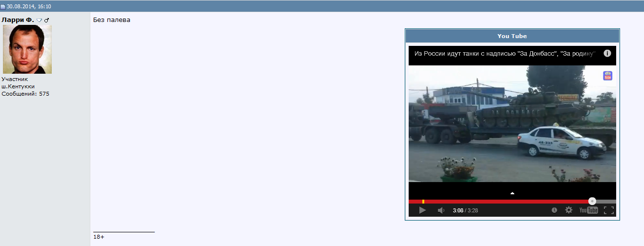
Task: Show video info with the "i" icon
Action: point(607,53)
